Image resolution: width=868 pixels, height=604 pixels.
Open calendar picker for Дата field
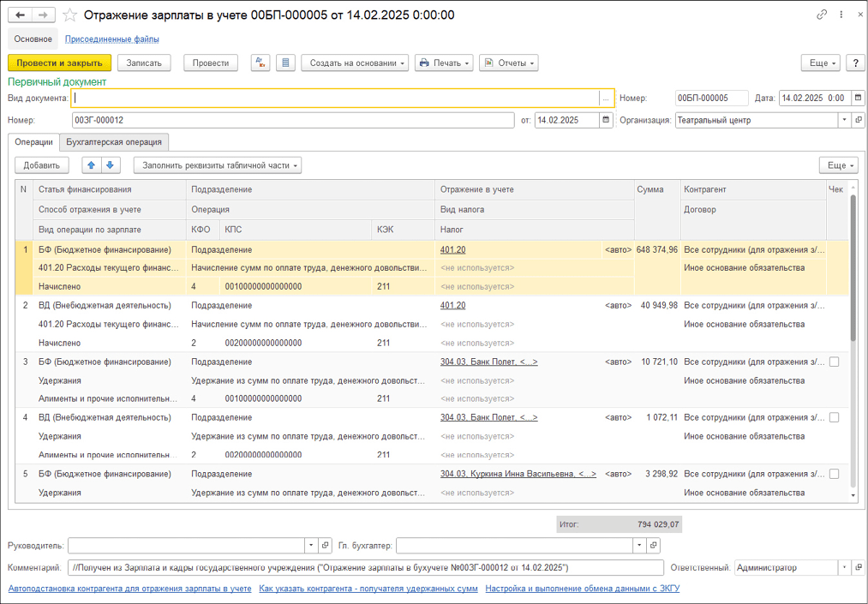click(859, 99)
